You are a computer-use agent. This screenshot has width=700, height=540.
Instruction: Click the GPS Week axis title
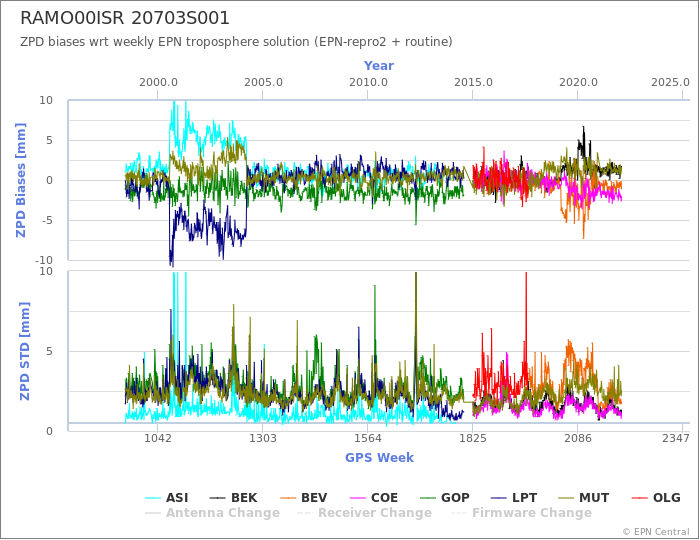coord(379,458)
